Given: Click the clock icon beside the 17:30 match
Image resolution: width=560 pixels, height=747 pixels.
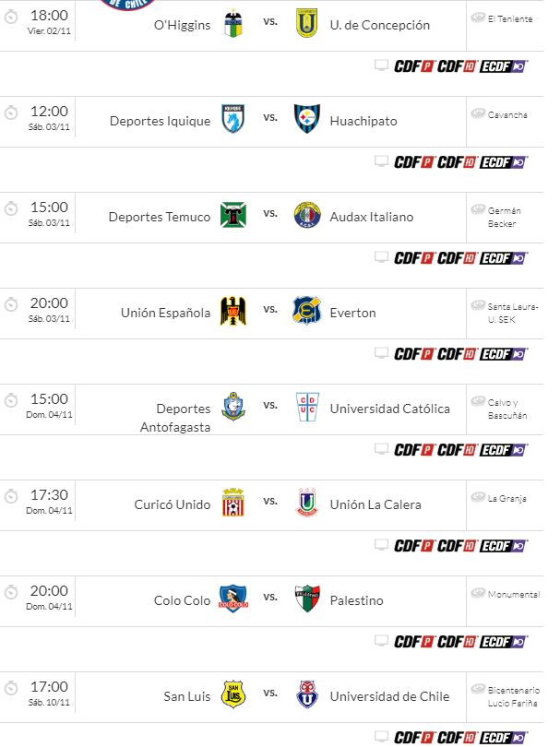Looking at the screenshot, I should tap(11, 497).
